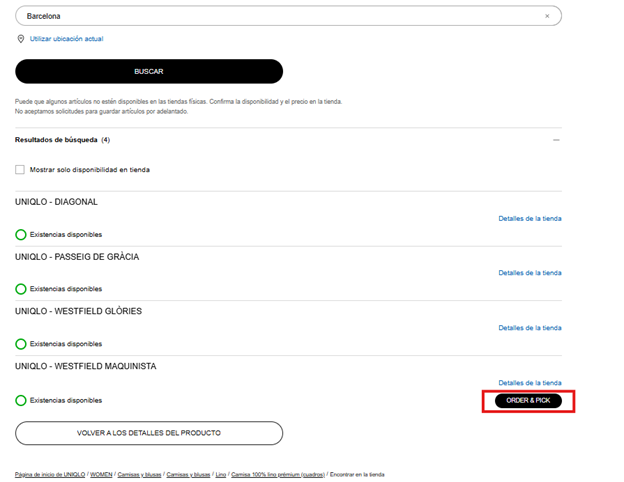Start the store search with the BUSCAR button

[x=149, y=71]
